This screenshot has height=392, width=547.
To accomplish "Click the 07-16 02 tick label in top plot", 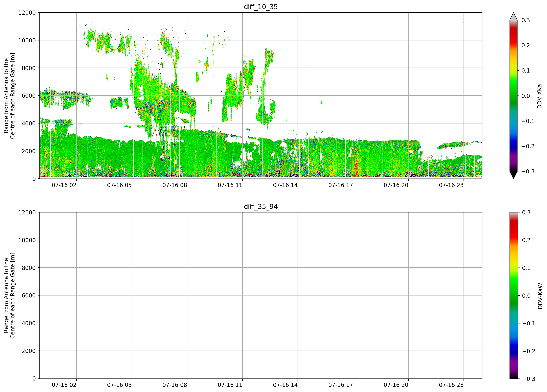I will [64, 185].
